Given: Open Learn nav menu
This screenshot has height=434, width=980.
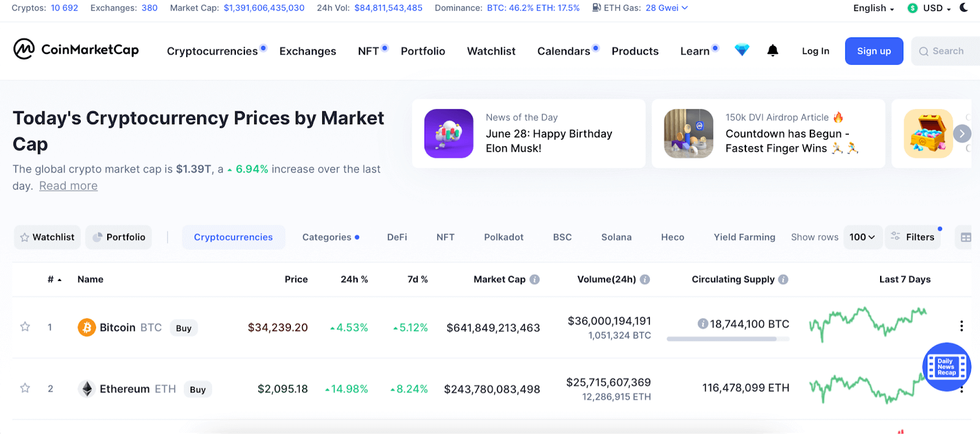Looking at the screenshot, I should click(x=695, y=51).
